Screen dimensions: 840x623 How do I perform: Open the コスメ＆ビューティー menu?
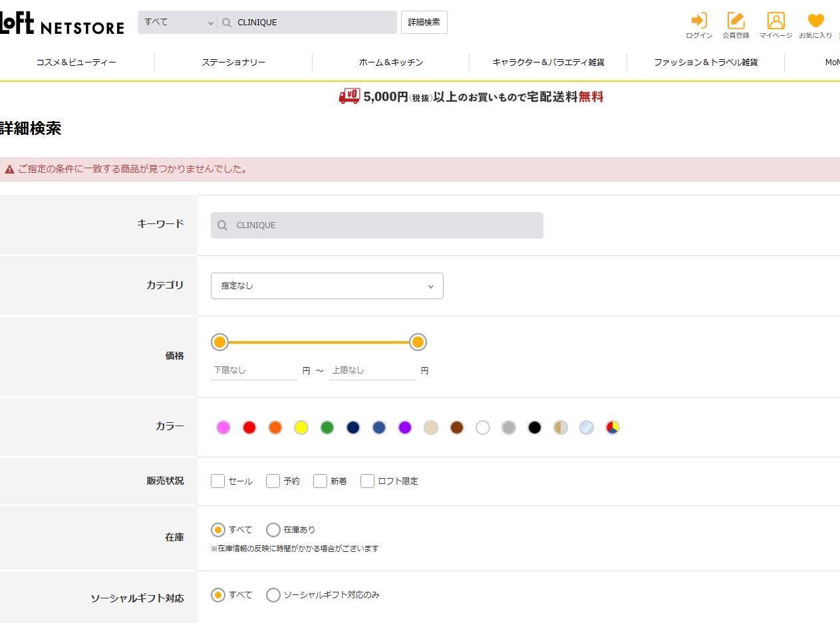(x=76, y=62)
